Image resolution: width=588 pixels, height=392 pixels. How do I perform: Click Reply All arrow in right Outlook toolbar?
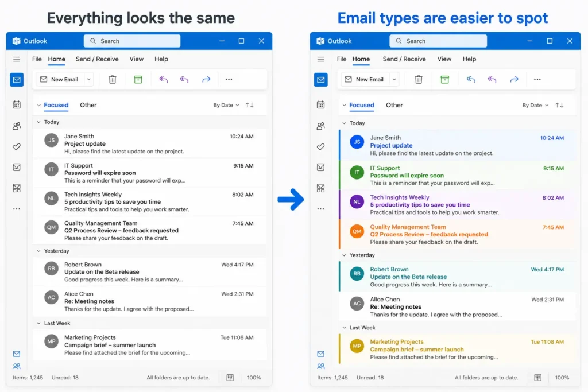[x=492, y=79]
